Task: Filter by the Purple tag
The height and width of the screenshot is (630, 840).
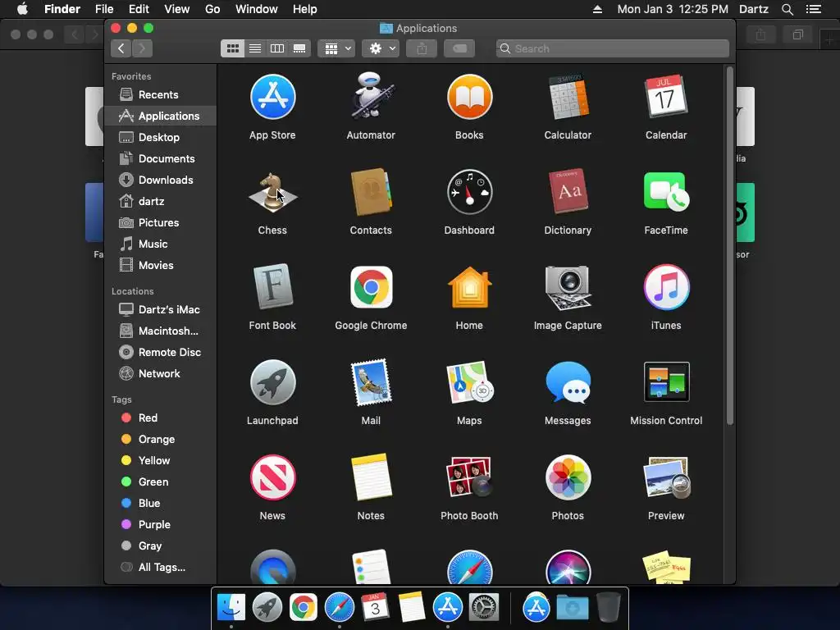Action: coord(161,525)
